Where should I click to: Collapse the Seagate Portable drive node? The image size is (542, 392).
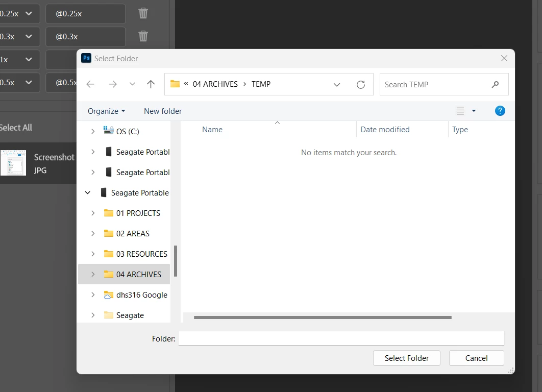[88, 192]
